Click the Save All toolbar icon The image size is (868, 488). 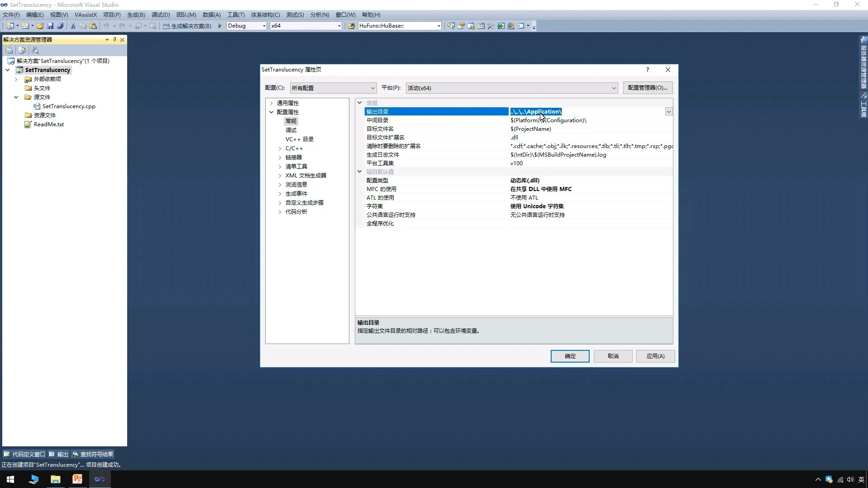(60, 26)
